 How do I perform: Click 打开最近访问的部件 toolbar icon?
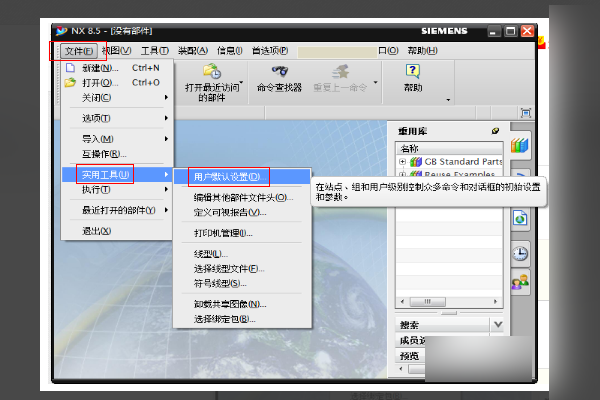pyautogui.click(x=212, y=71)
